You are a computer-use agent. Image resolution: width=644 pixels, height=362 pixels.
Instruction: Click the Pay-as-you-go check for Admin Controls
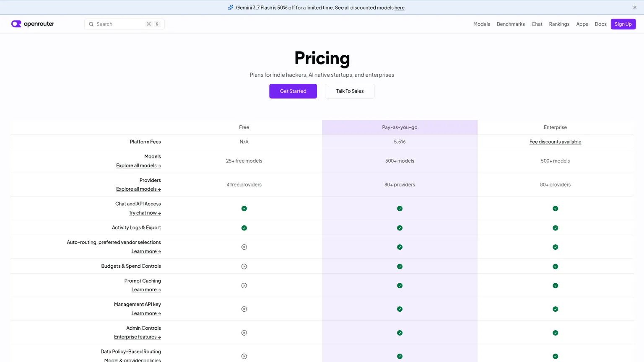click(x=400, y=333)
